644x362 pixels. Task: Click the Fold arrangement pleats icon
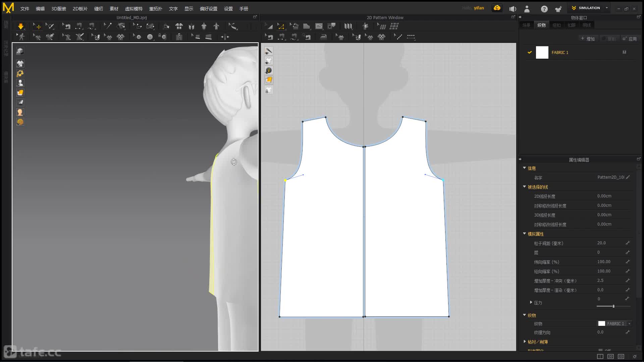coord(348,26)
